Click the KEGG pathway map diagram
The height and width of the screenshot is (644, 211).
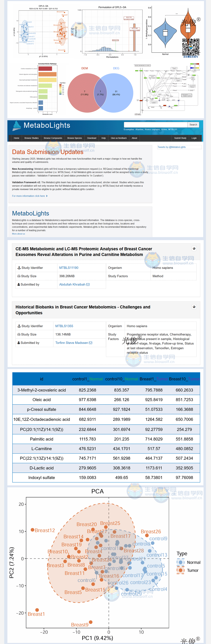pos(167,89)
